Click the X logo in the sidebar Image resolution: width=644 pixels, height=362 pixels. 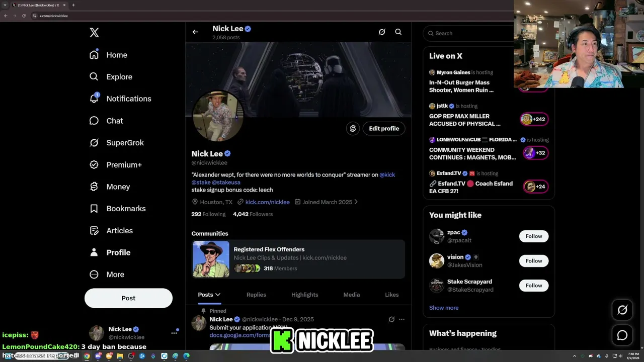tap(94, 33)
